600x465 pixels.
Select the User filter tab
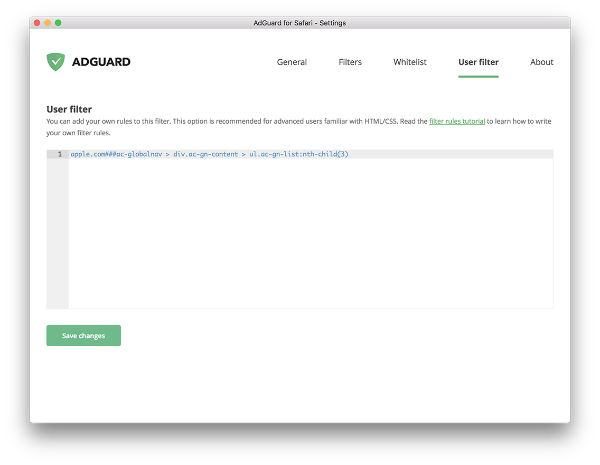[478, 62]
